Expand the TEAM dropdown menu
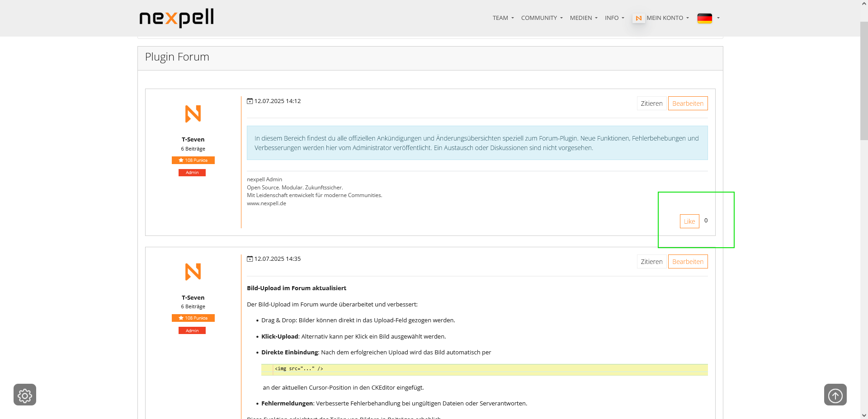Image resolution: width=868 pixels, height=419 pixels. tap(503, 18)
